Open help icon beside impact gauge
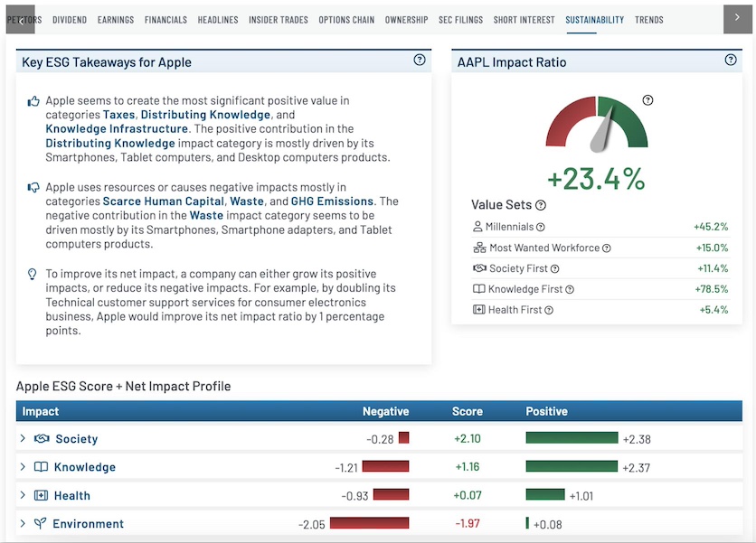756x543 pixels. point(647,100)
